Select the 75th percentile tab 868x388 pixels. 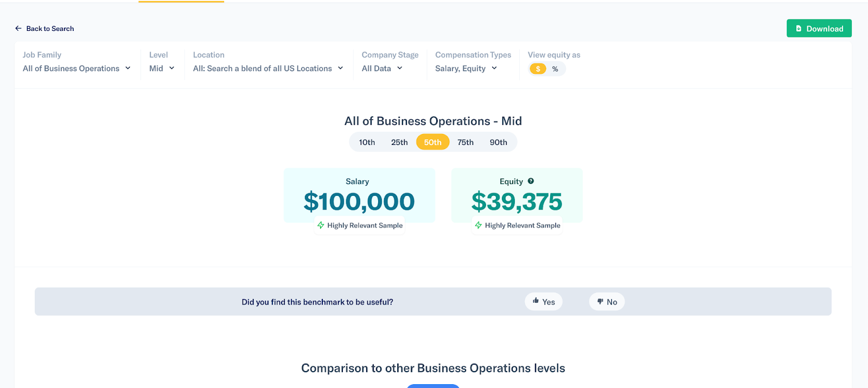[465, 142]
